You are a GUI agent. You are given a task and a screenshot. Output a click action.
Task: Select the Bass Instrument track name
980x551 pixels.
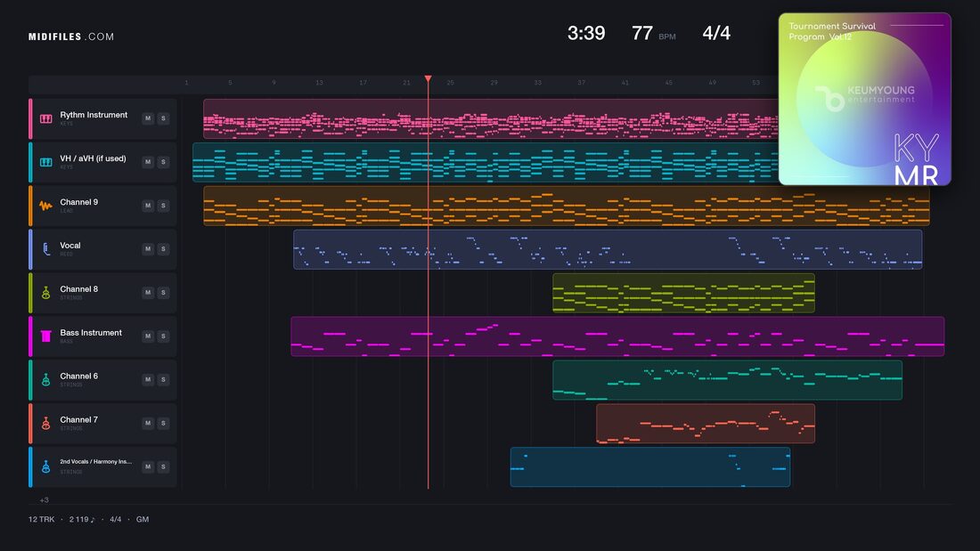point(91,333)
